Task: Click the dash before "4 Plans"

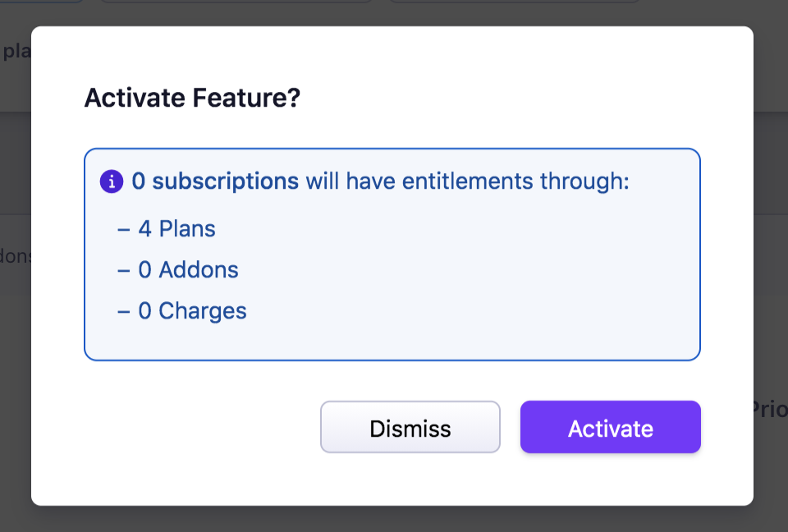Action: point(124,228)
